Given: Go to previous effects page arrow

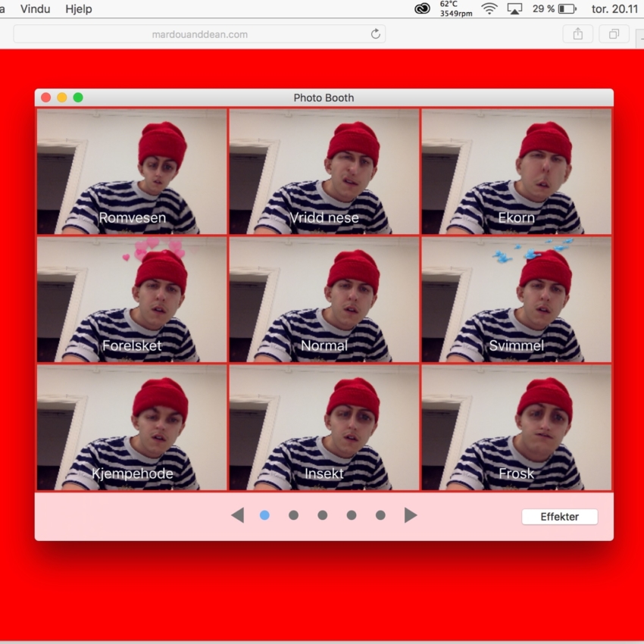Looking at the screenshot, I should point(238,515).
